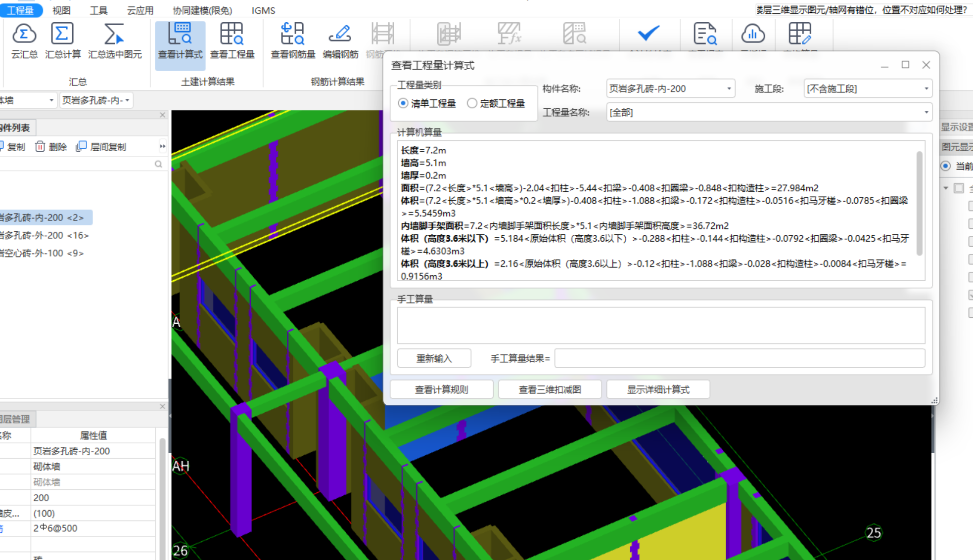This screenshot has width=973, height=560.
Task: Open the 查看工程量 tool
Action: [232, 41]
